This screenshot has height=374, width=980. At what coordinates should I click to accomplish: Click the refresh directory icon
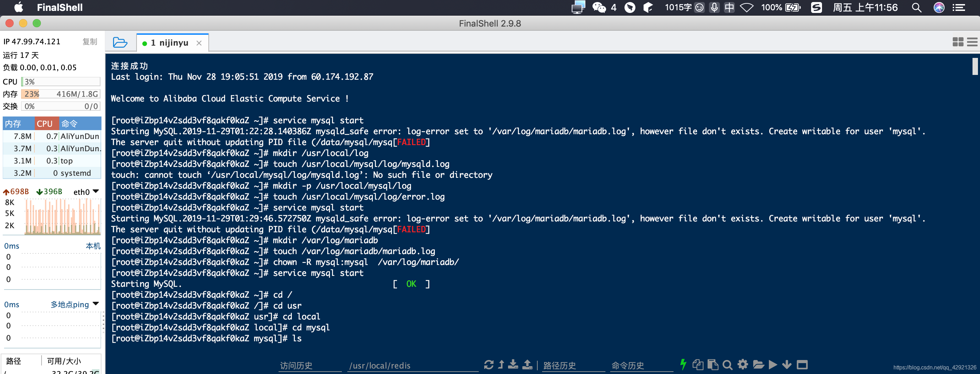coord(489,364)
